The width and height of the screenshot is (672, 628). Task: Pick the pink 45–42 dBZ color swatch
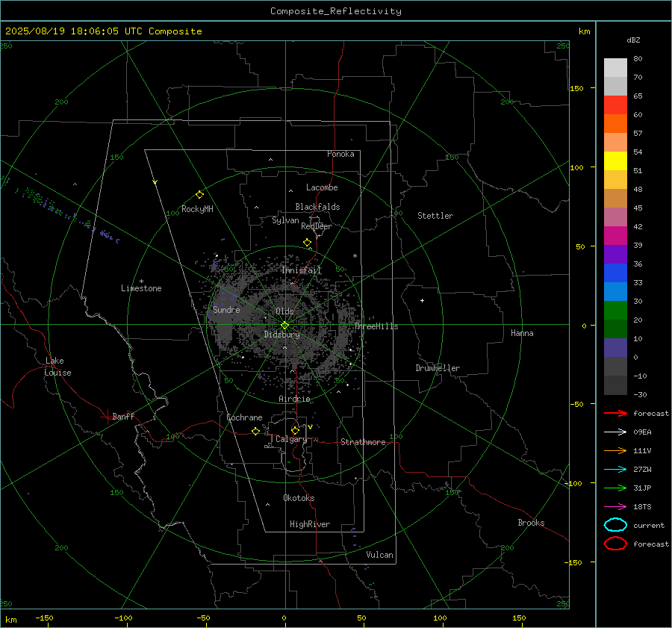click(615, 217)
